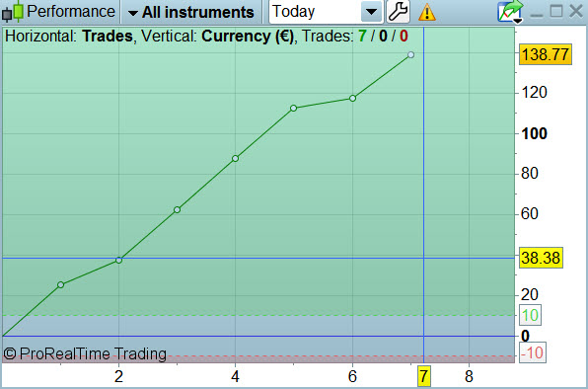Click the red 0 losing trades count
Viewport: 588px width, 389px height.
(x=404, y=36)
